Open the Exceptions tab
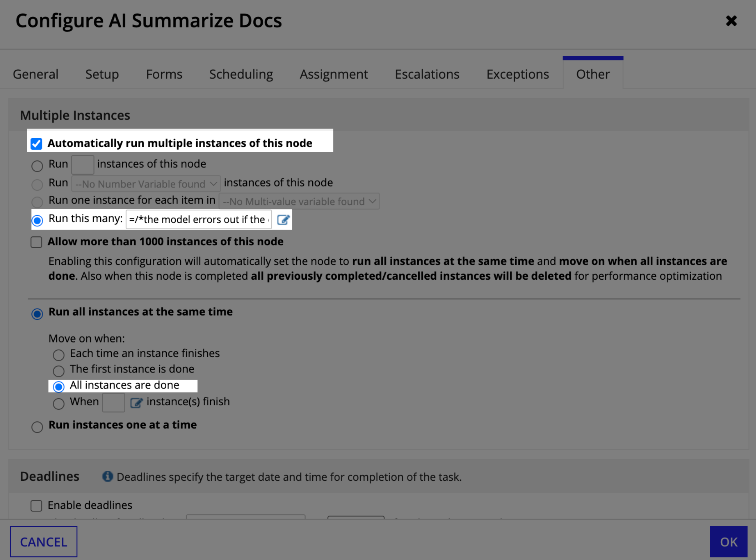Screen dimensions: 756x560 pos(518,74)
